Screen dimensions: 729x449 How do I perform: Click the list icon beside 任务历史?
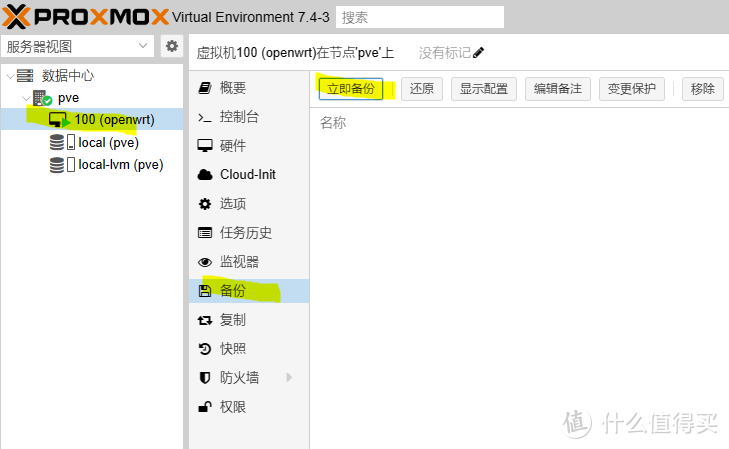pos(205,232)
